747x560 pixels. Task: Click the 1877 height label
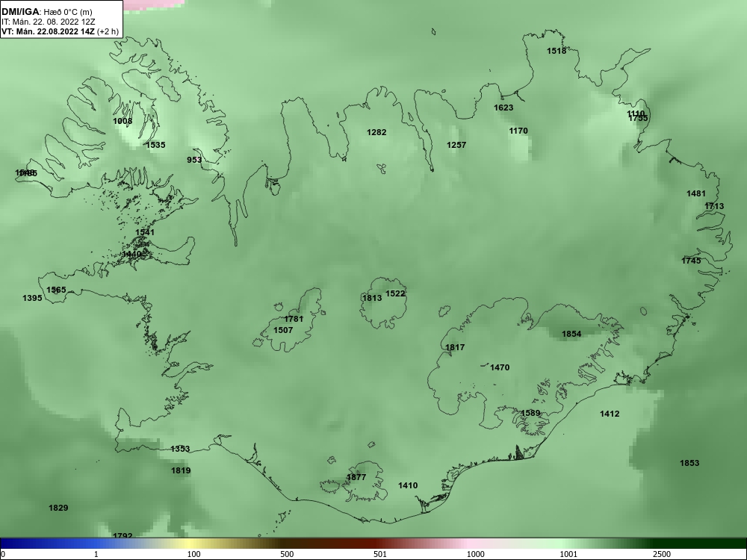click(356, 477)
